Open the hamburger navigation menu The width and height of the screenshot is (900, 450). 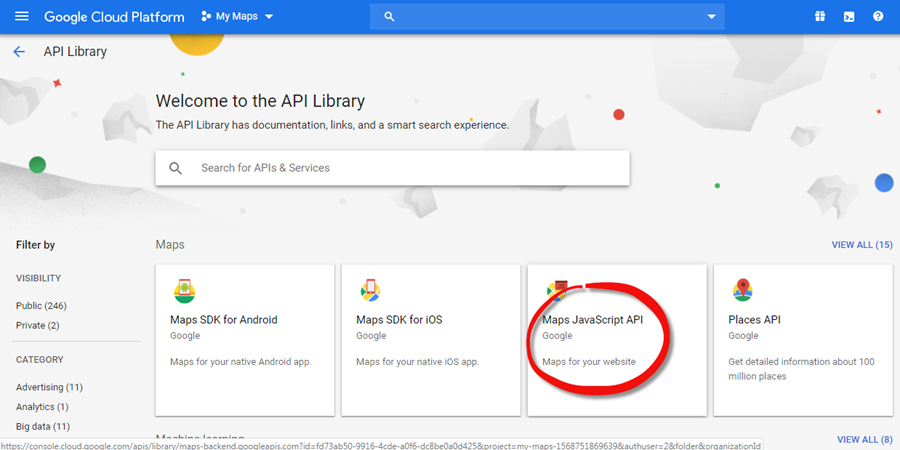[x=21, y=16]
